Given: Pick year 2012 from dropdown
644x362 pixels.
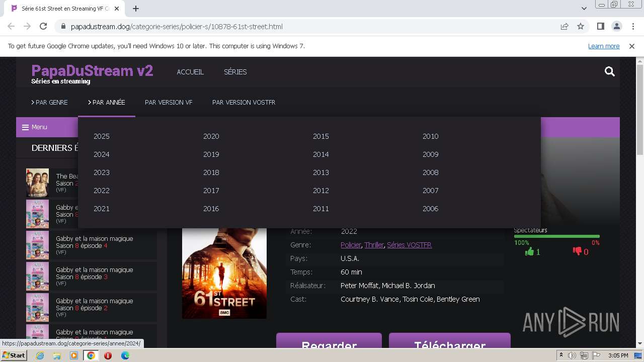Looking at the screenshot, I should pos(321,191).
